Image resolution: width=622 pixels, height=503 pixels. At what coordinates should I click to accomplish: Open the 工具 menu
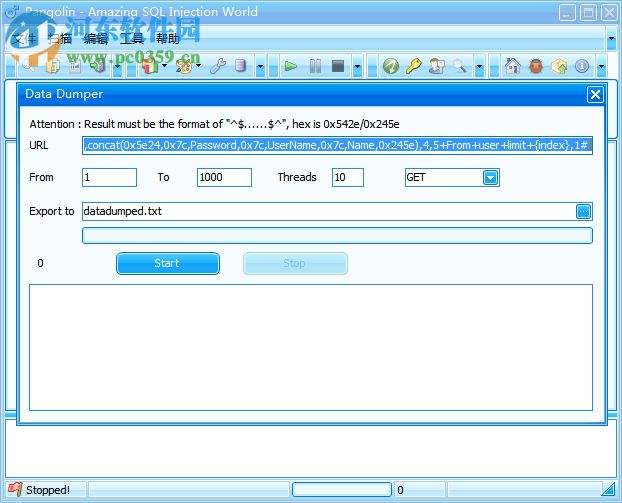pos(132,38)
